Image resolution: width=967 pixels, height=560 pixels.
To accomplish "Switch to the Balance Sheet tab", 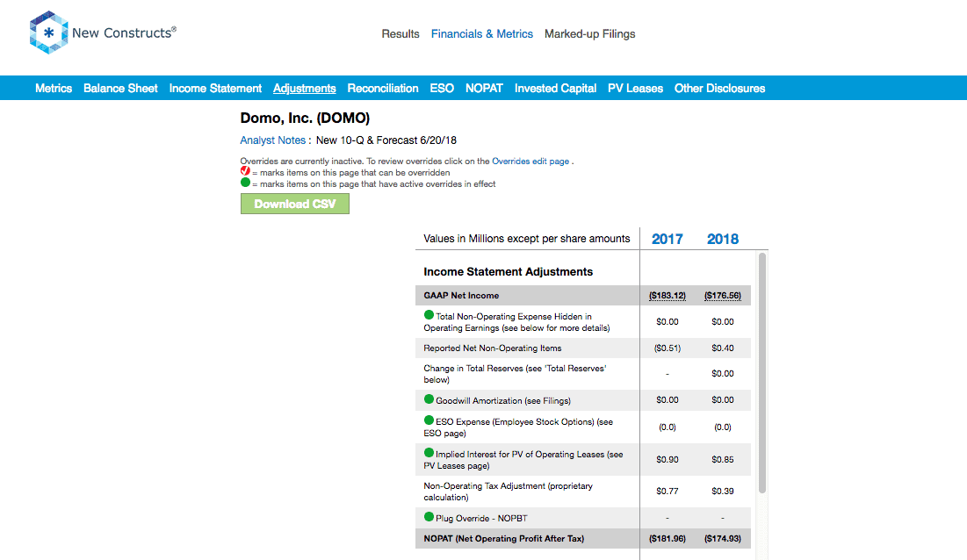I will point(120,88).
